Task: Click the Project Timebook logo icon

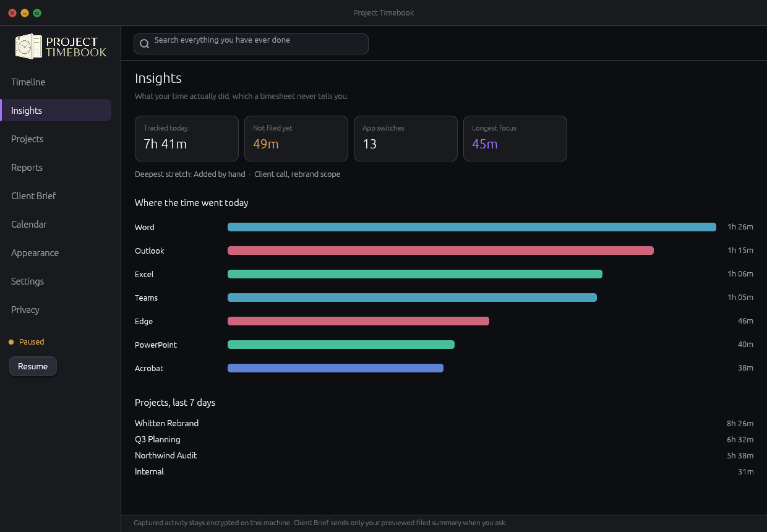Action: pyautogui.click(x=29, y=46)
